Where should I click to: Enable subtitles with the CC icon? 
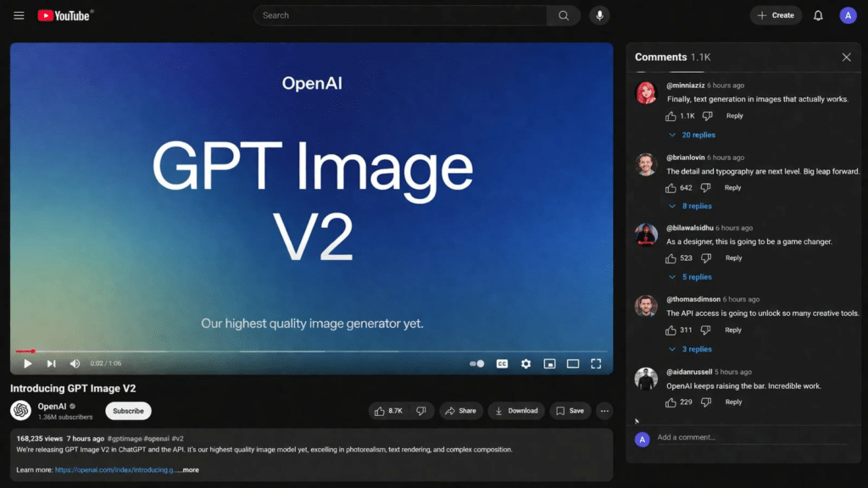(x=502, y=363)
